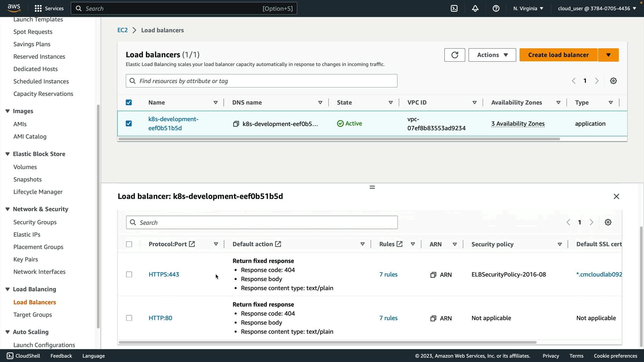The image size is (644, 362).
Task: Open the Actions dropdown
Action: tap(492, 55)
